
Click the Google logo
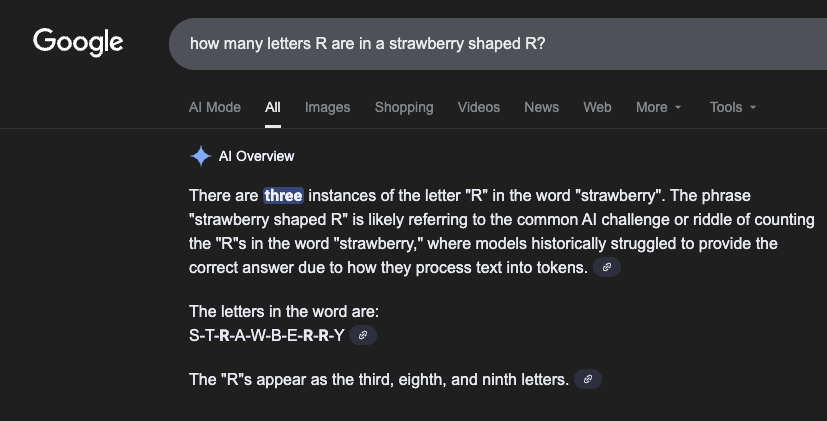[x=78, y=42]
